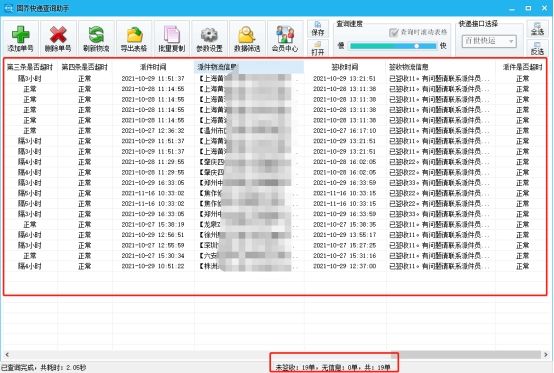
Task: Click the 保存 save button
Action: 318,29
